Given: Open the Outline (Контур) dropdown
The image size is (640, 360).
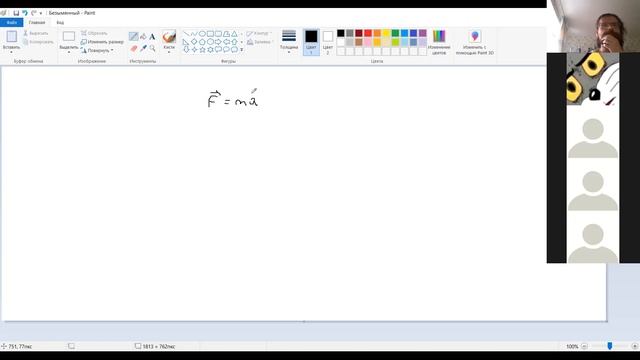Looking at the screenshot, I should coord(260,33).
